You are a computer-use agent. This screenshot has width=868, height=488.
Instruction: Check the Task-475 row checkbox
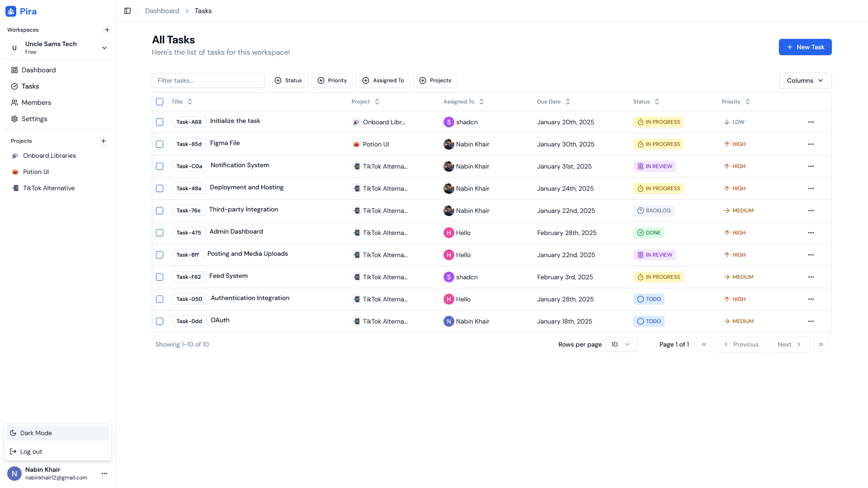(160, 233)
